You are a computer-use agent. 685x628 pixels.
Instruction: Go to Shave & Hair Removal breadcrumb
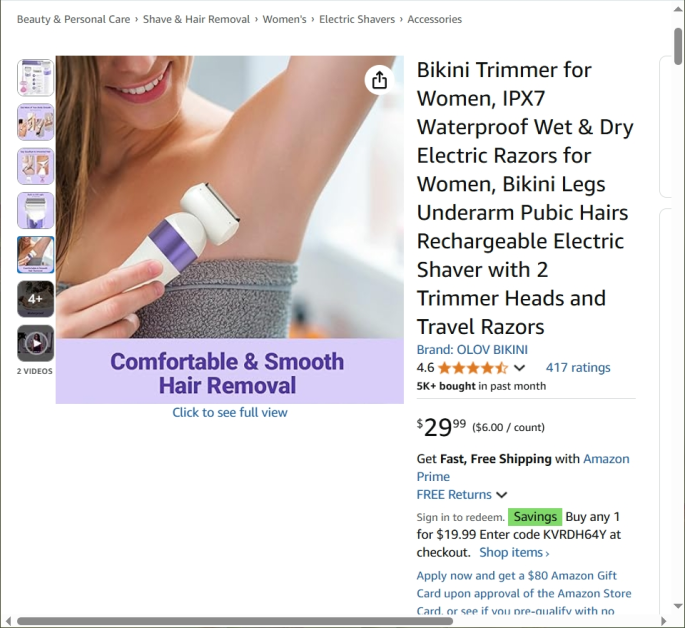click(x=196, y=19)
